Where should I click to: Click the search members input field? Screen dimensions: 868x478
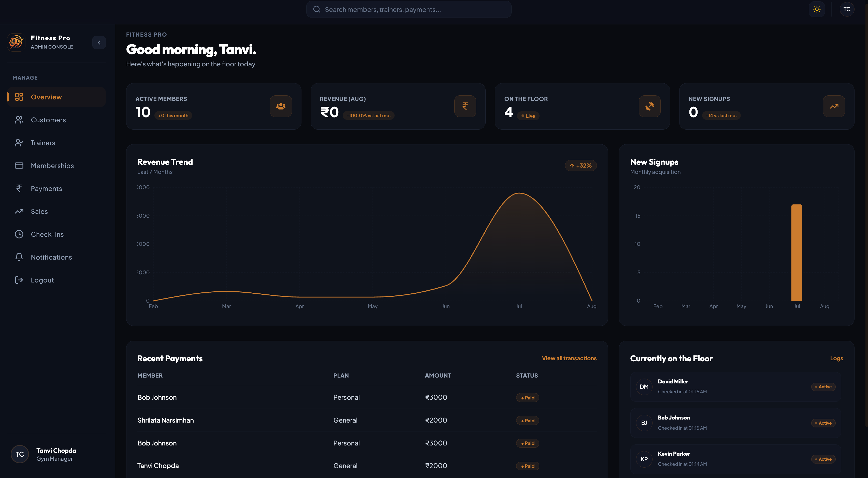[409, 9]
